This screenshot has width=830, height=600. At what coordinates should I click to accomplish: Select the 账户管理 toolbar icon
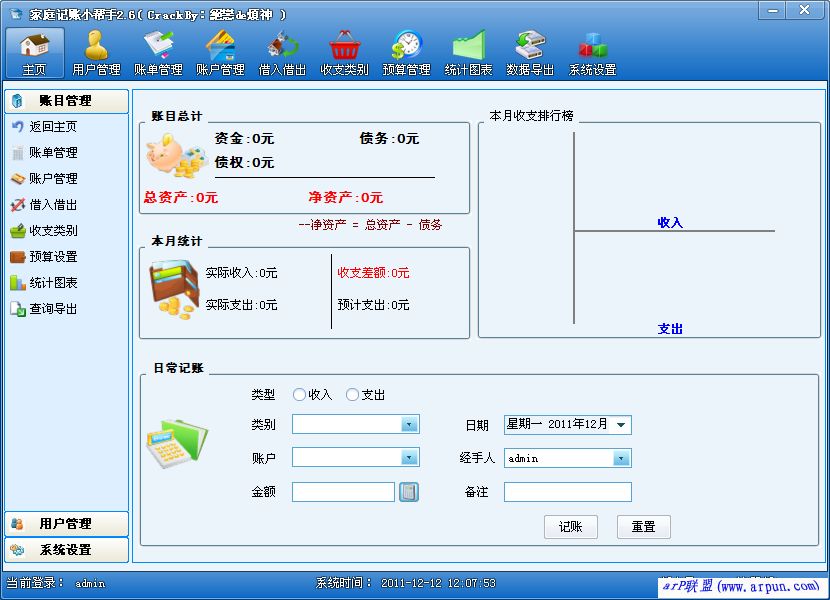219,52
